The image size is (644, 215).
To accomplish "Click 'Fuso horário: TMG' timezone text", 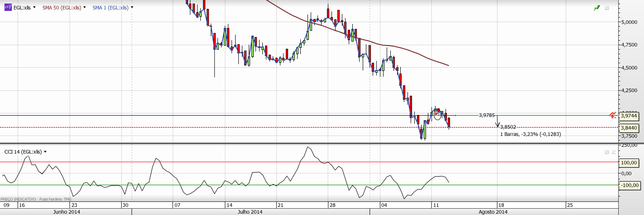I will pyautogui.click(x=56, y=199).
